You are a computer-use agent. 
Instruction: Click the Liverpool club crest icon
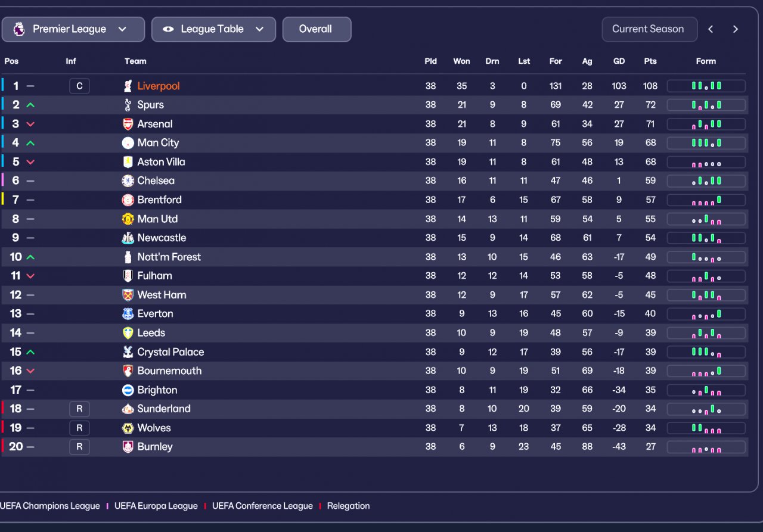(x=128, y=86)
